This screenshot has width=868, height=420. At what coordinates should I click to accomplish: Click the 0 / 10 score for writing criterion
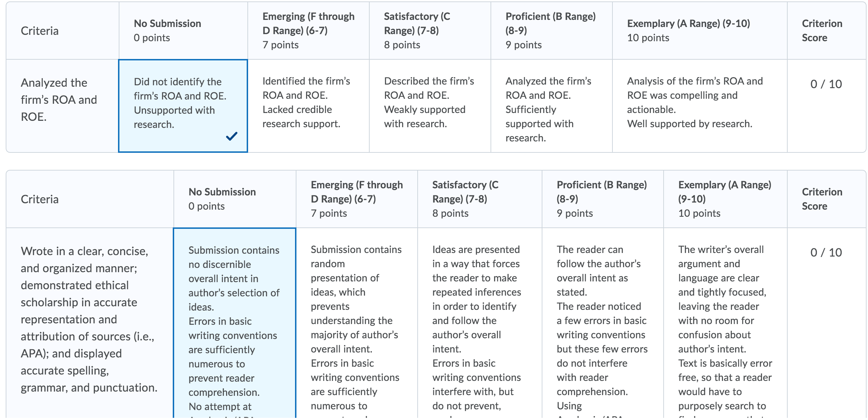coord(826,253)
